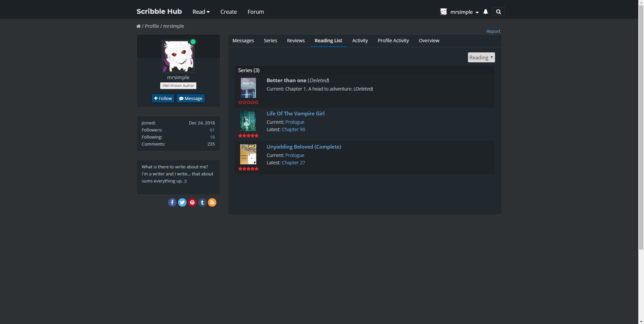Image resolution: width=644 pixels, height=324 pixels.
Task: Switch to the Reviews tab
Action: [296, 41]
